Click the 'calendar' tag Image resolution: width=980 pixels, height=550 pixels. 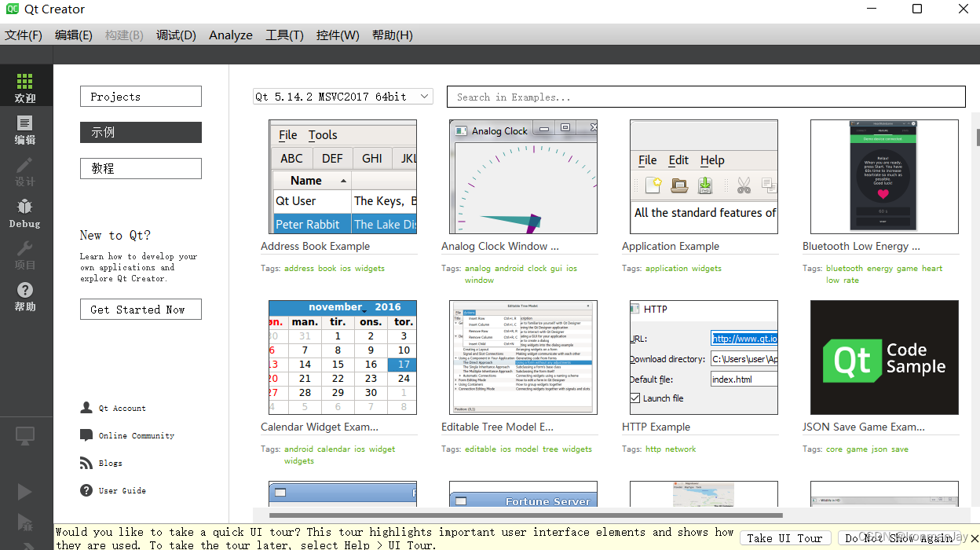pyautogui.click(x=334, y=449)
